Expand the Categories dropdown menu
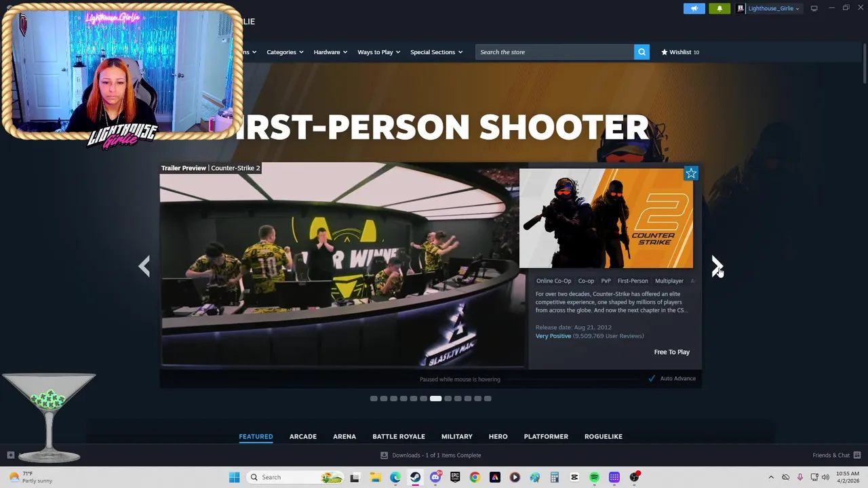 tap(285, 52)
